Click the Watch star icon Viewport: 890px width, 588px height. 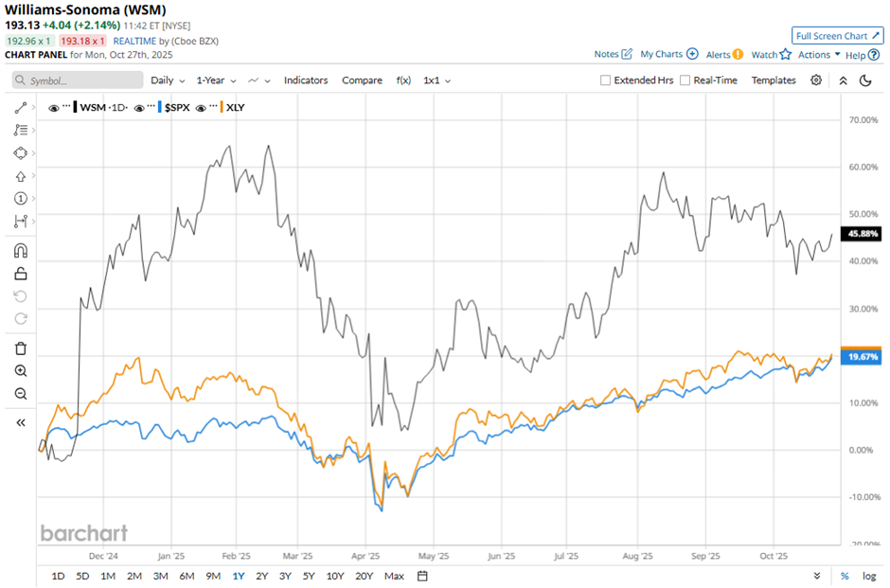point(786,55)
